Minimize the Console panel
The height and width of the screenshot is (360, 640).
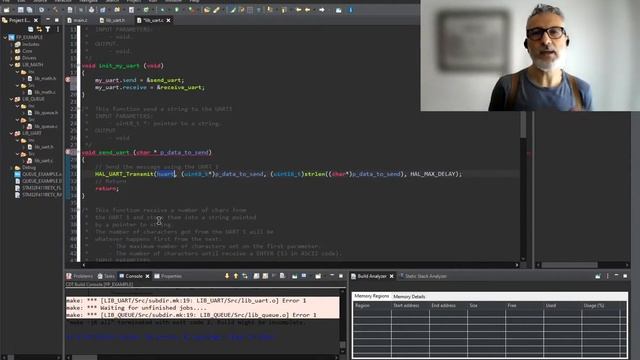[x=332, y=276]
